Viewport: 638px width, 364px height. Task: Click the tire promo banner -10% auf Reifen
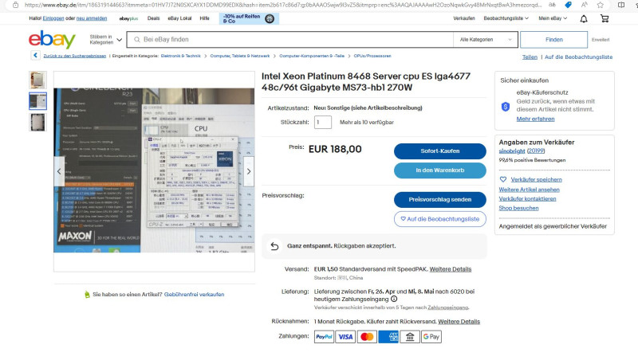pyautogui.click(x=249, y=18)
